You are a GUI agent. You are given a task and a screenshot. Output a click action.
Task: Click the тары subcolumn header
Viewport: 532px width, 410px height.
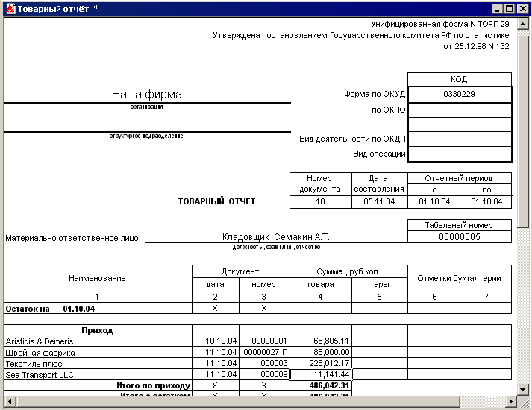pos(379,284)
